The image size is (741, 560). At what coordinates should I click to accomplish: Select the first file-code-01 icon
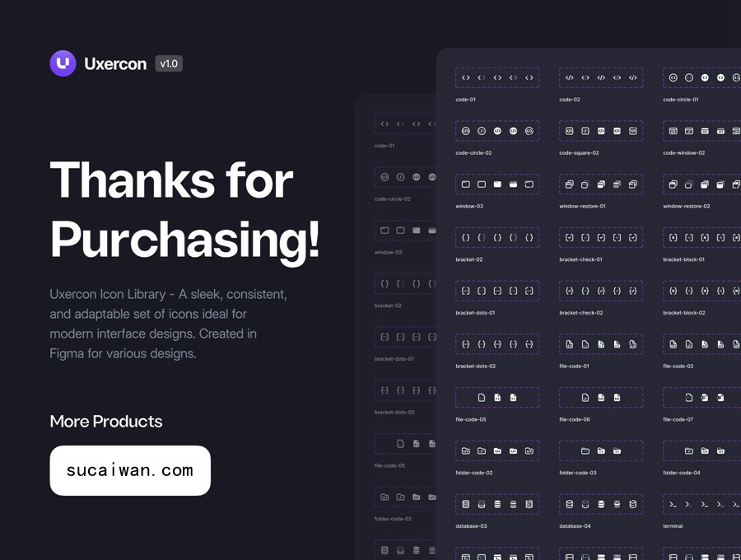coord(570,343)
